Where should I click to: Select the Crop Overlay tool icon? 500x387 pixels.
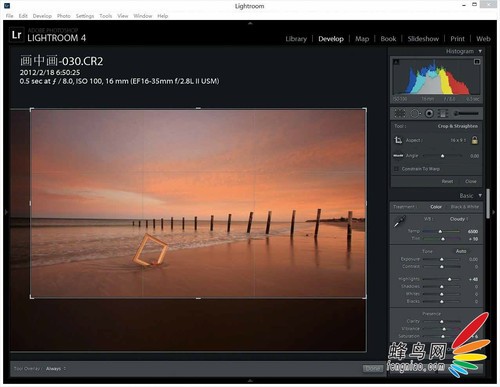(400, 113)
